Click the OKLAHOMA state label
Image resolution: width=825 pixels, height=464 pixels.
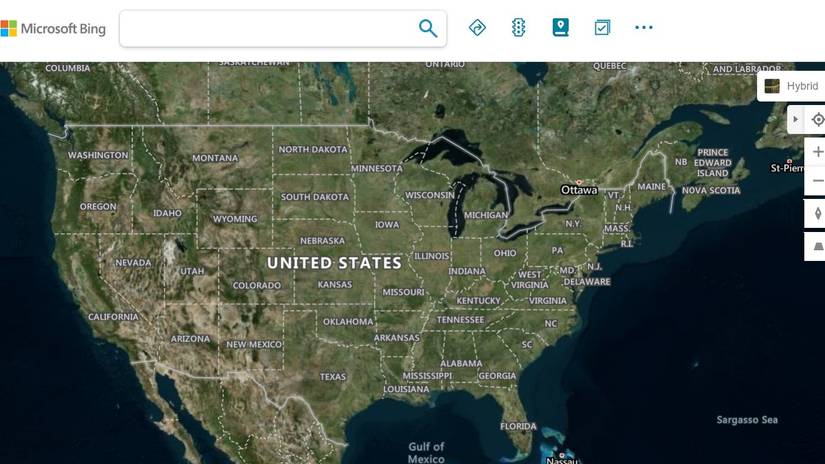(348, 321)
